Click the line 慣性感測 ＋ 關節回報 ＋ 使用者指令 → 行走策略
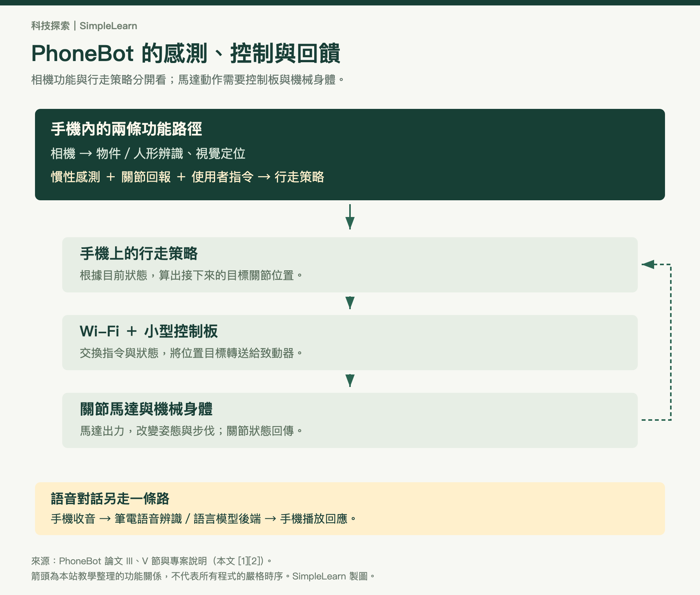 pyautogui.click(x=187, y=177)
